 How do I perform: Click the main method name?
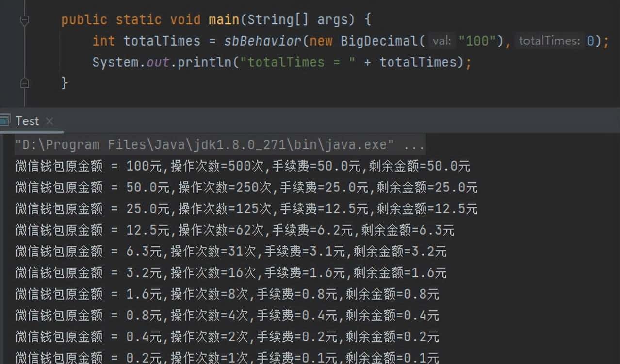click(224, 19)
